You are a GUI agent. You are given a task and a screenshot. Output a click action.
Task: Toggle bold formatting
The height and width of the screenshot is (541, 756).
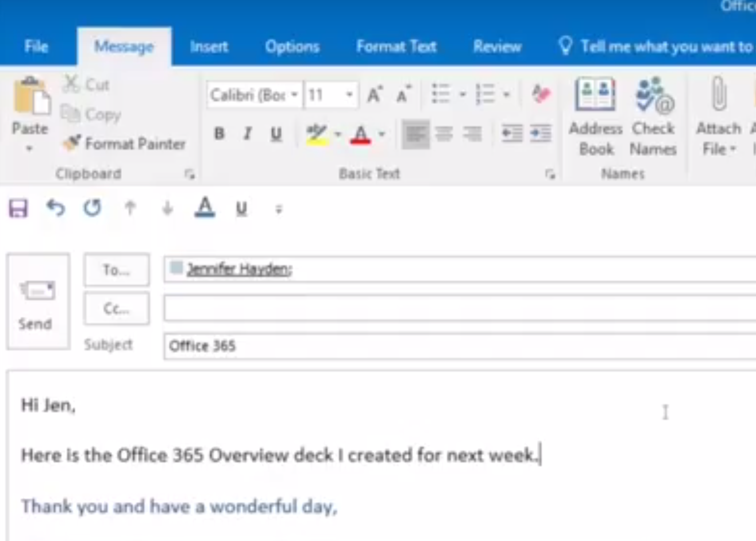pyautogui.click(x=219, y=134)
